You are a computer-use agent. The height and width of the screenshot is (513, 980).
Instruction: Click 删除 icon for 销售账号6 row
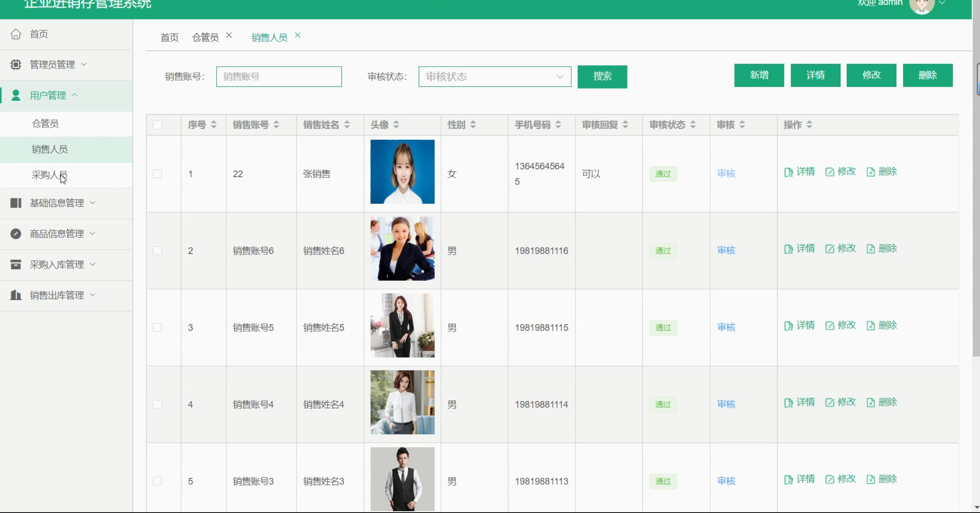pyautogui.click(x=871, y=249)
